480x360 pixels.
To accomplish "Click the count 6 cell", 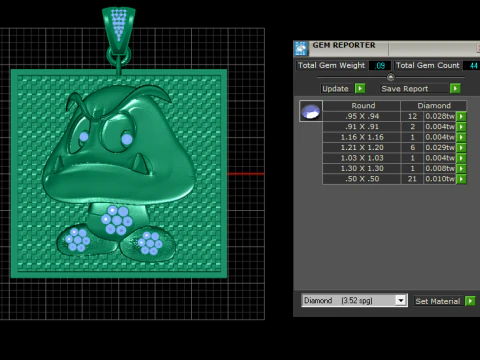I will click(x=412, y=148).
